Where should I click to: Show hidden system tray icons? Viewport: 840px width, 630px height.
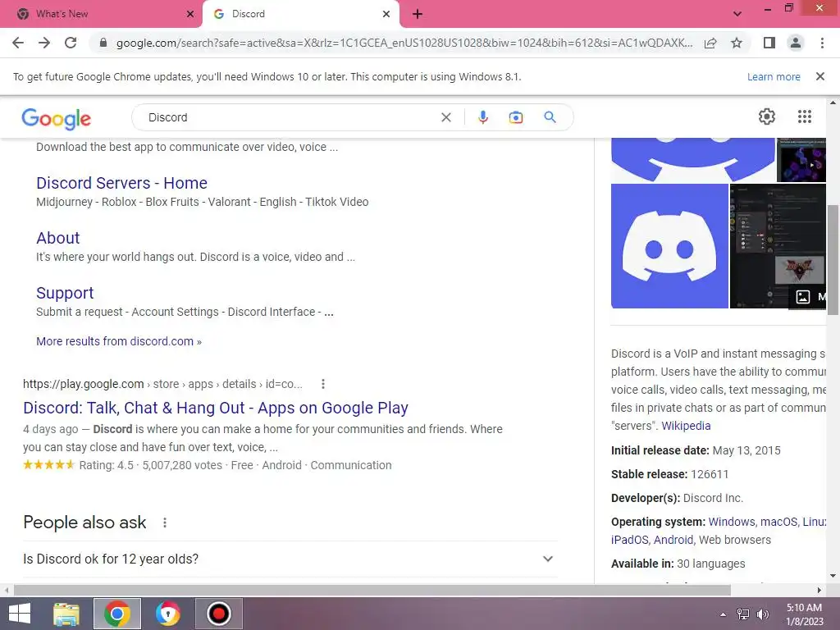[723, 614]
